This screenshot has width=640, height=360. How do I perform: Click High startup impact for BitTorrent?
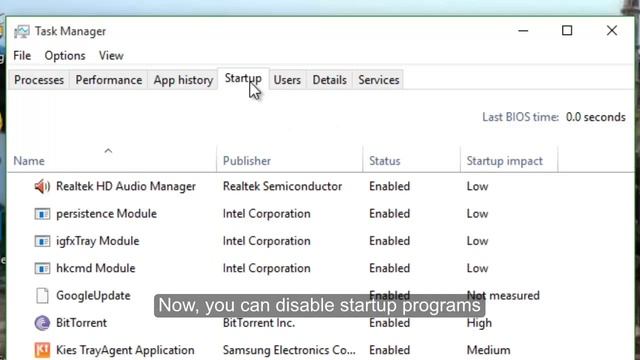click(x=479, y=323)
